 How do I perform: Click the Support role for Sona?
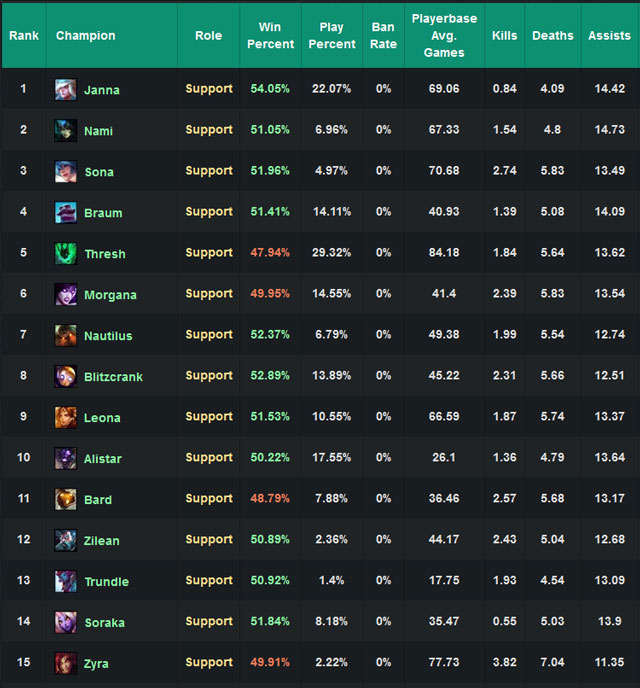pos(209,171)
